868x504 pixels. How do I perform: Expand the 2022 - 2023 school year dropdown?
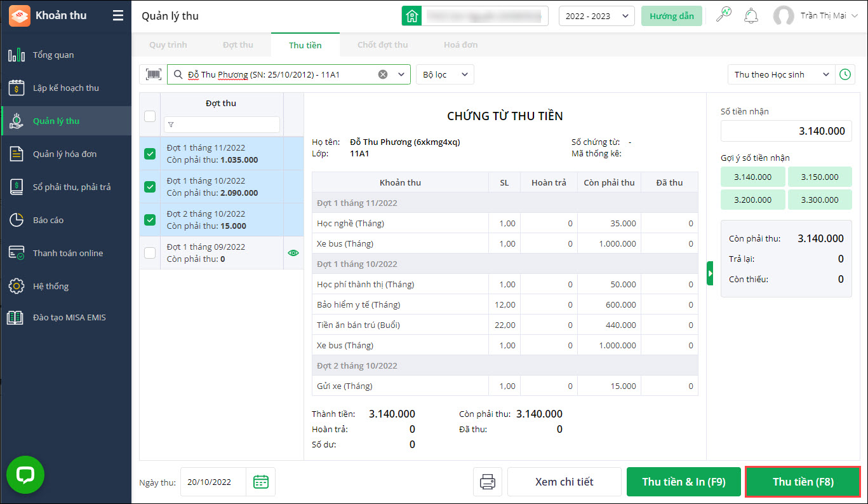596,16
